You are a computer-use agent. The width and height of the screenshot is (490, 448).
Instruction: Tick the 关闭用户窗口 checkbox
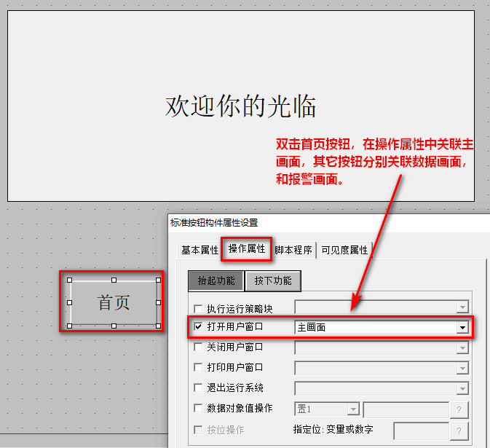(x=199, y=347)
